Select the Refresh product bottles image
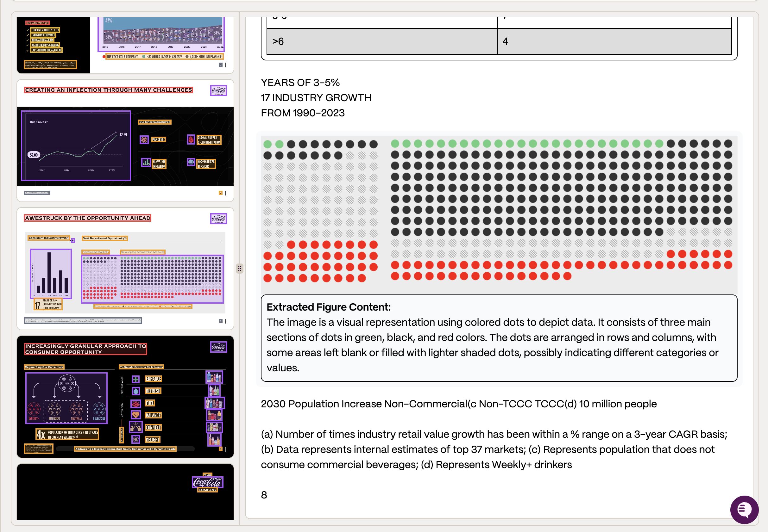 pyautogui.click(x=214, y=390)
